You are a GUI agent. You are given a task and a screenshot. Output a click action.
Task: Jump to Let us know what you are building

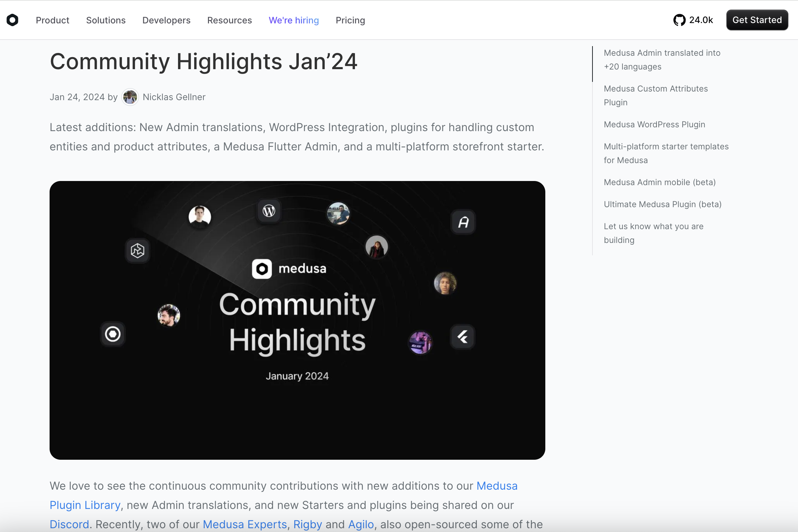(653, 233)
